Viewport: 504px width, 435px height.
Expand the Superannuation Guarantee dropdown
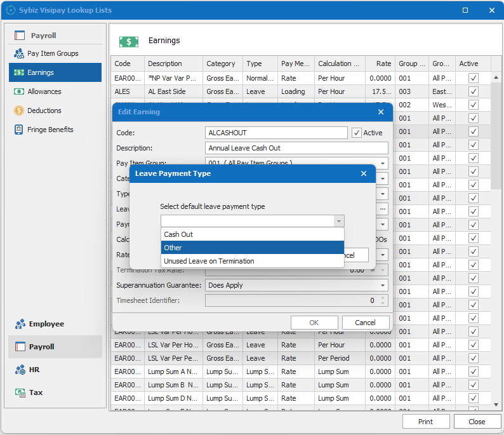coord(383,285)
